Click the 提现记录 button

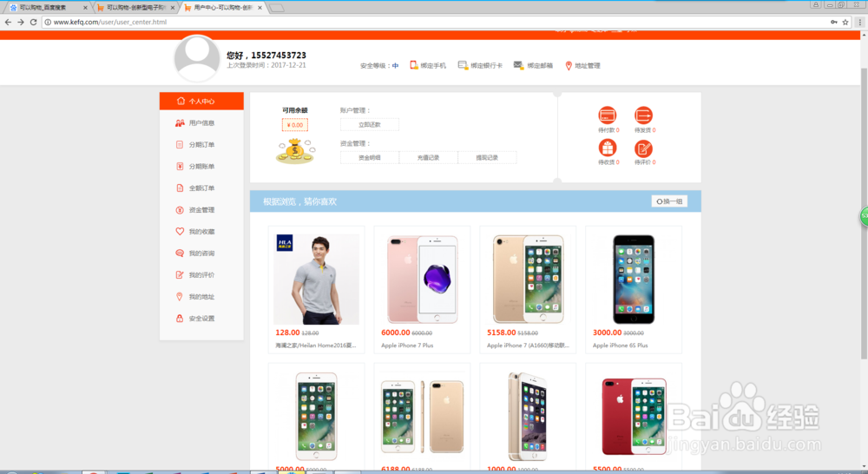(487, 158)
